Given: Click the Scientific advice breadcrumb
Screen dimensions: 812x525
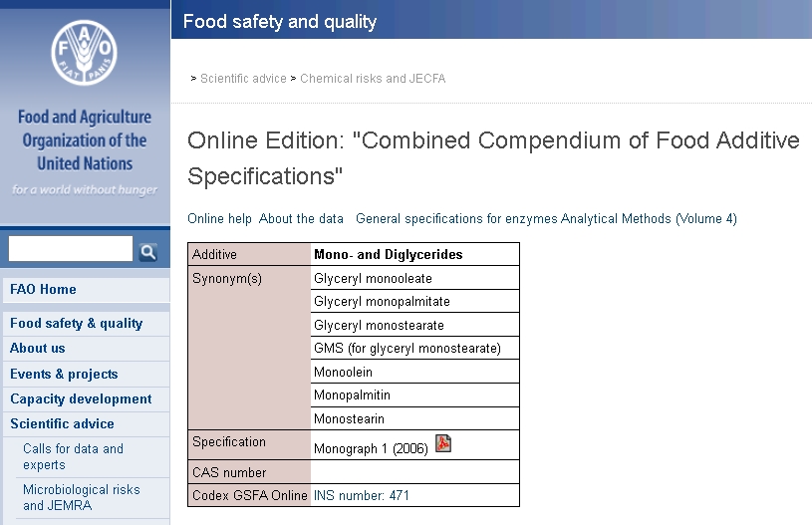Looking at the screenshot, I should pos(243,79).
